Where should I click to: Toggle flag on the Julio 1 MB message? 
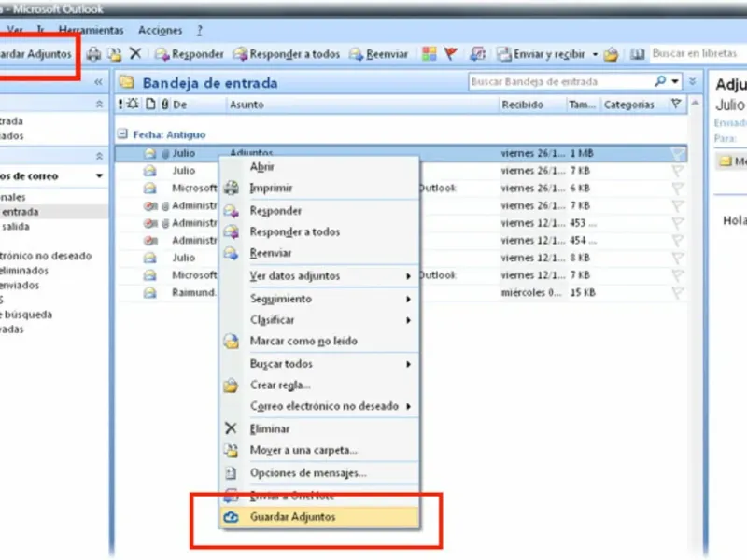(x=678, y=153)
